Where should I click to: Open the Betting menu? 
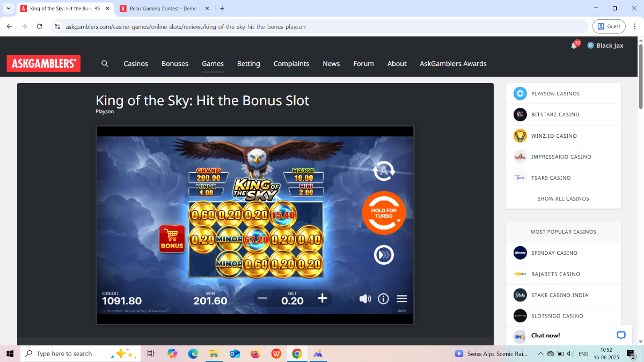tap(248, 63)
